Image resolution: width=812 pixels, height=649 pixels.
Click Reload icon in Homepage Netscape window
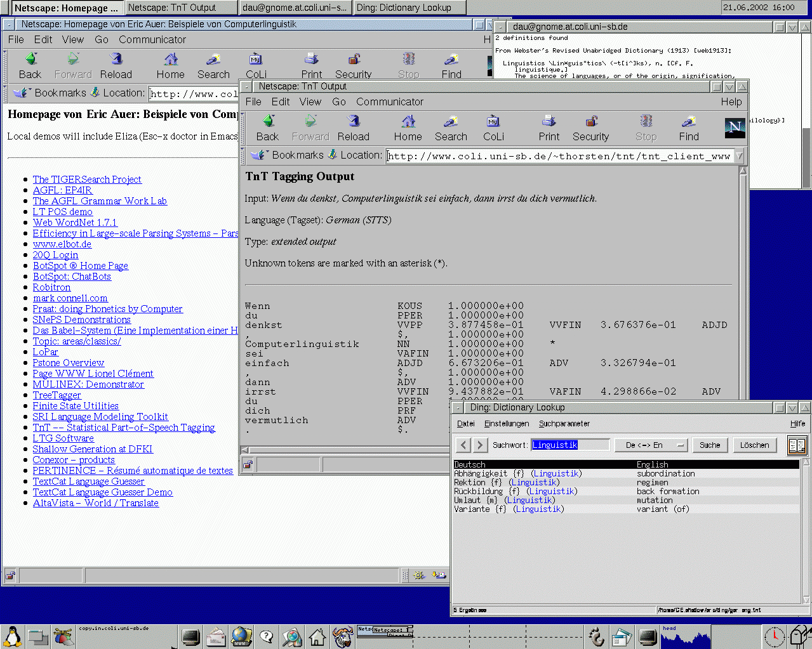[x=116, y=58]
